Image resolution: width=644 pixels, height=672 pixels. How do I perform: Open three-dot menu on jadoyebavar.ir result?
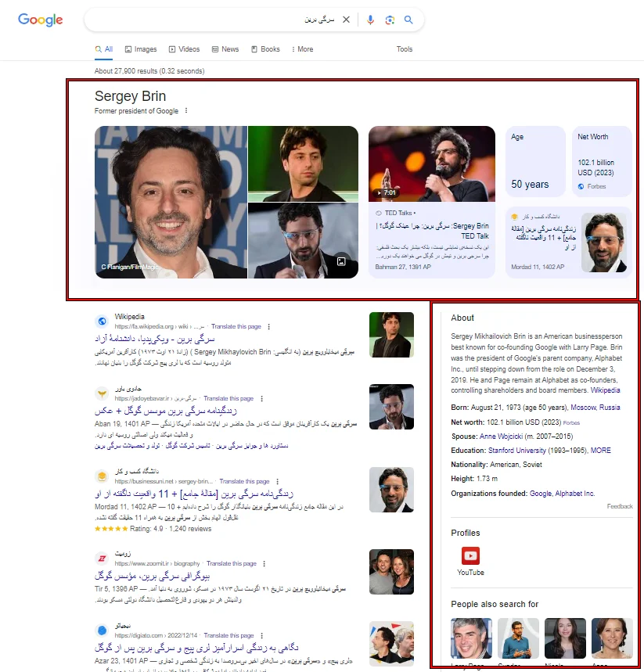pyautogui.click(x=261, y=398)
